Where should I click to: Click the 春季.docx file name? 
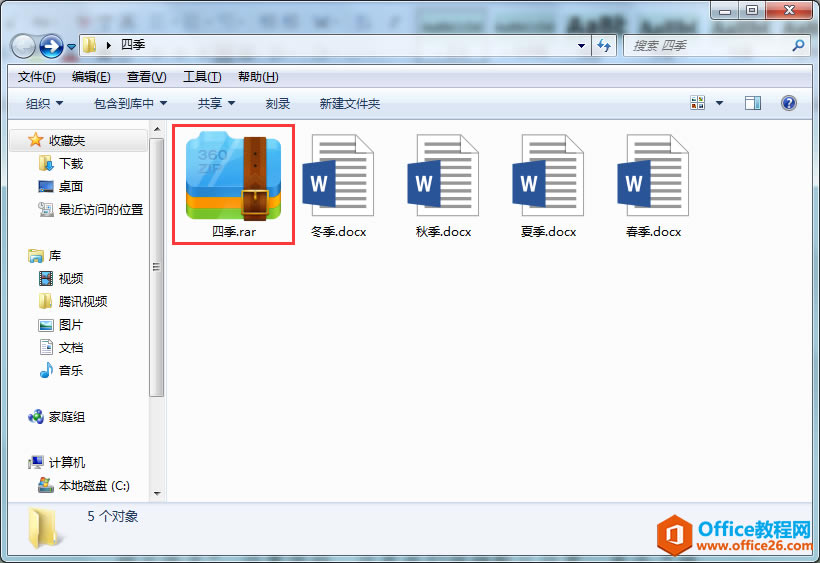pyautogui.click(x=653, y=232)
